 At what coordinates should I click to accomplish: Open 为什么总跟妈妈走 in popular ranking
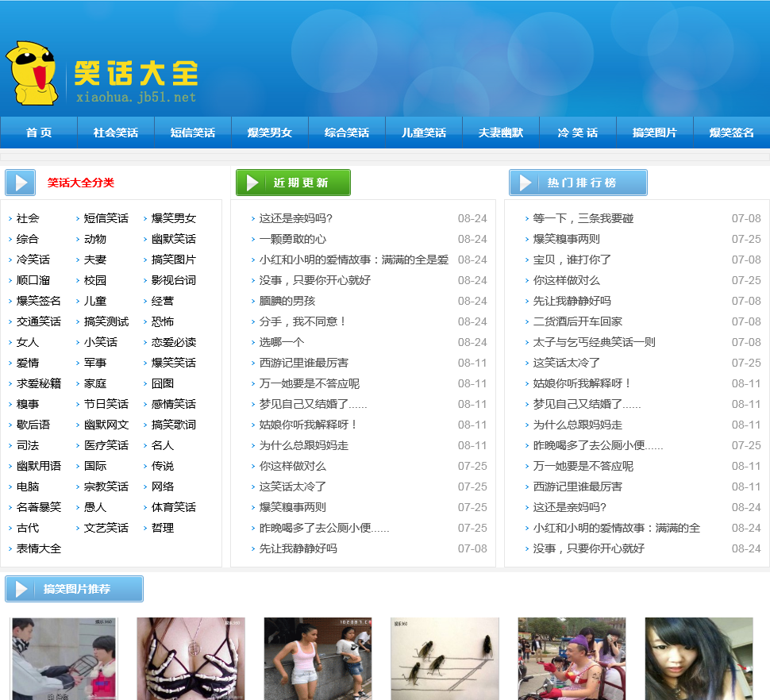[578, 425]
